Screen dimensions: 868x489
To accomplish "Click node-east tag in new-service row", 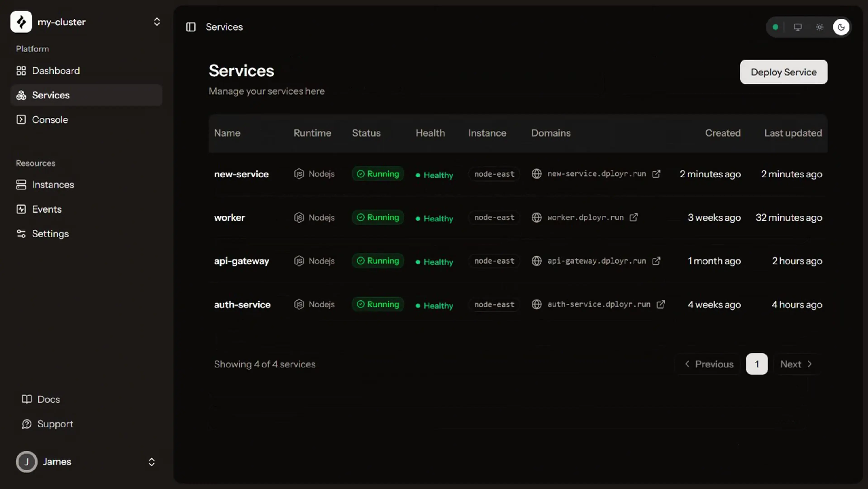I will (x=494, y=174).
